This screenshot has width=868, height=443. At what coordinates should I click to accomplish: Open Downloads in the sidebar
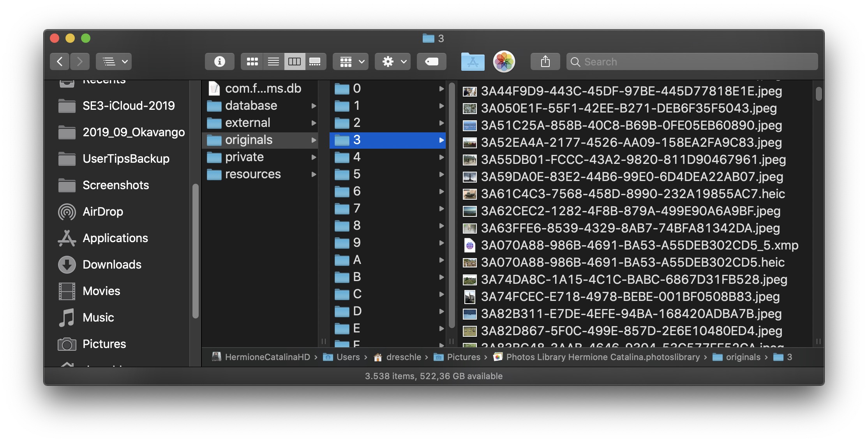coord(112,265)
